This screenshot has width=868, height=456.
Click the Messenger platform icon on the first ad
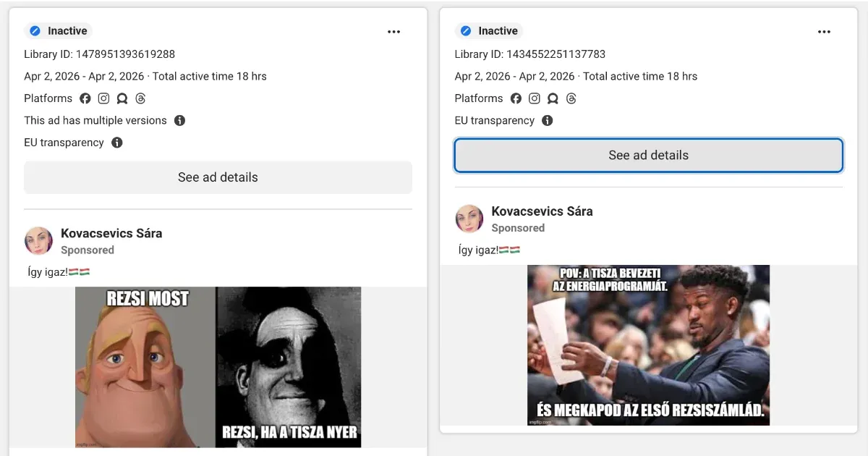click(x=122, y=98)
